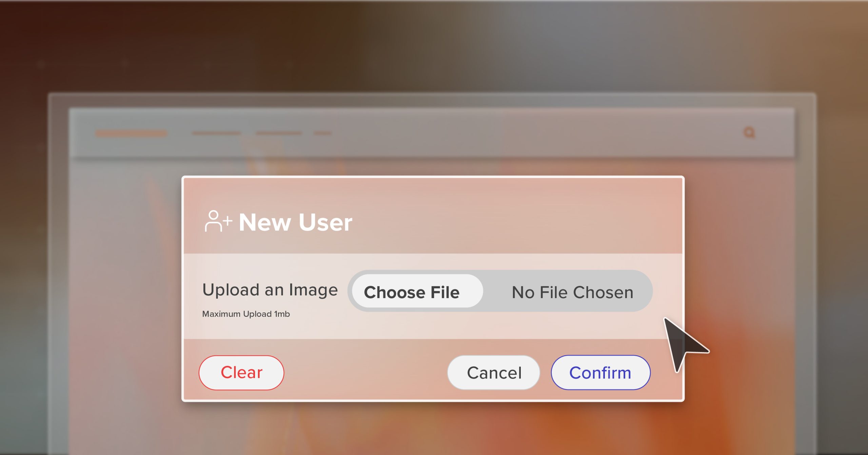Click the plus sign in the user icon
Viewport: 868px width, 455px height.
228,221
